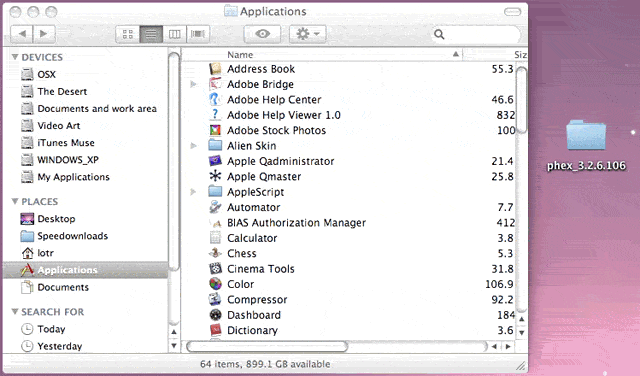The image size is (640, 376).
Task: Select the iTunes Muse drive
Action: [x=58, y=143]
